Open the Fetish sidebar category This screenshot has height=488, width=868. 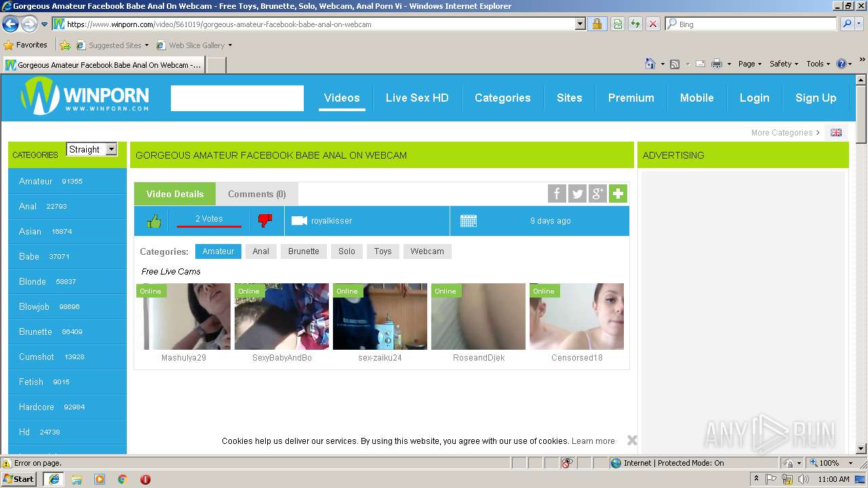[67, 382]
